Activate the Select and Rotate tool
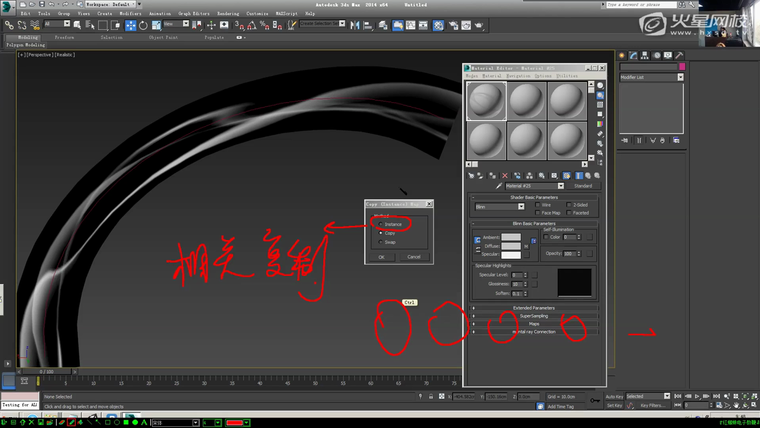 pyautogui.click(x=143, y=25)
